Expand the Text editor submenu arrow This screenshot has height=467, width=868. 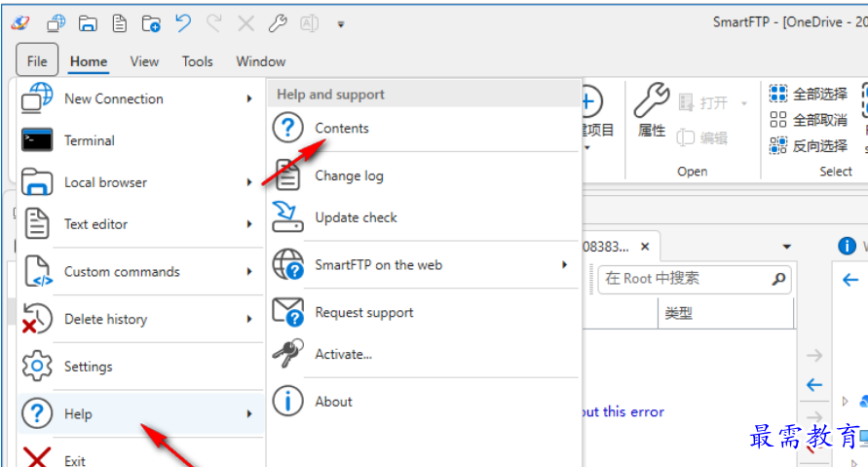click(x=249, y=224)
